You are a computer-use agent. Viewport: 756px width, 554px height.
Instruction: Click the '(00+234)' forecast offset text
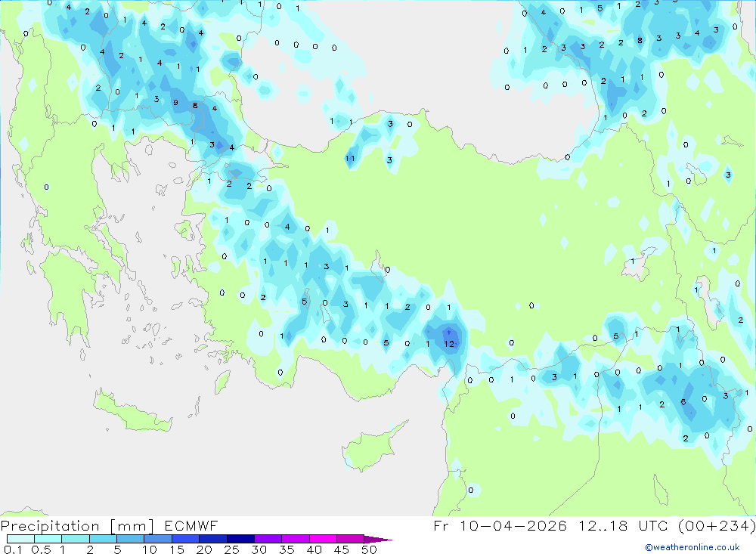(x=717, y=525)
